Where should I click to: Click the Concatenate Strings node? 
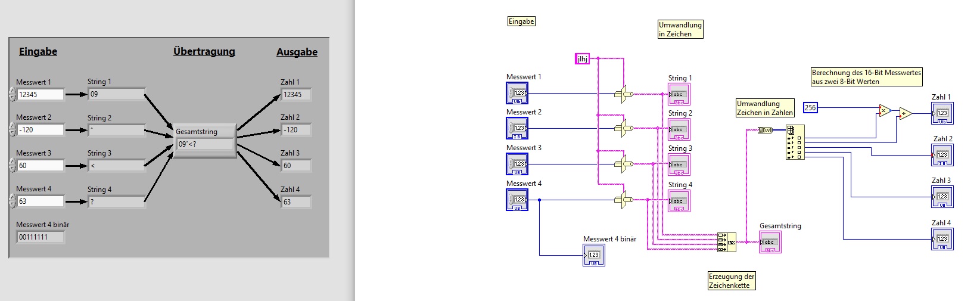pyautogui.click(x=727, y=242)
